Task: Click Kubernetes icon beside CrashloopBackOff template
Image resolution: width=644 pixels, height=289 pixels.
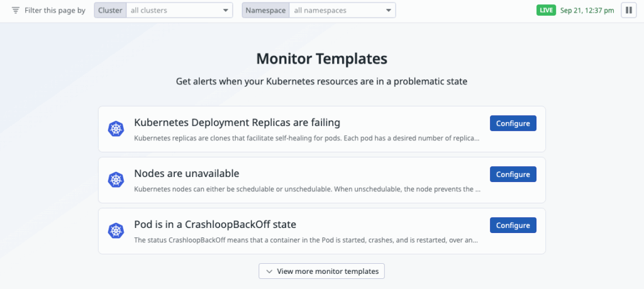Action: 116,231
